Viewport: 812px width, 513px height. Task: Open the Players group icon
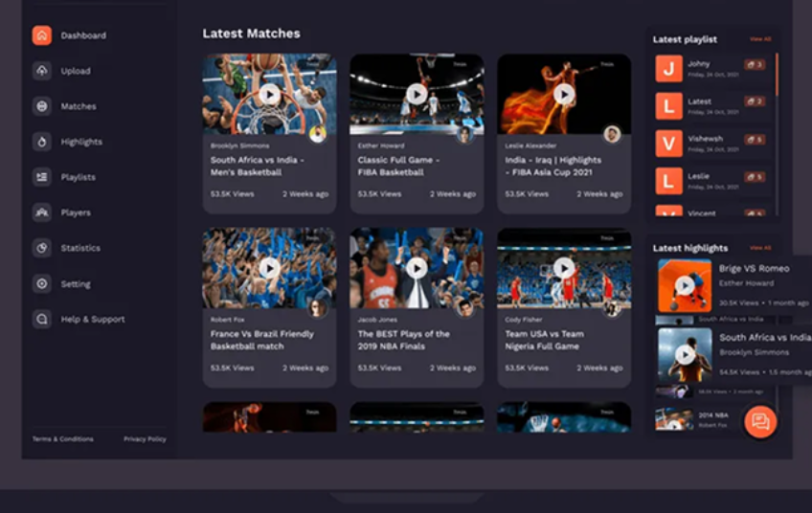pyautogui.click(x=42, y=212)
